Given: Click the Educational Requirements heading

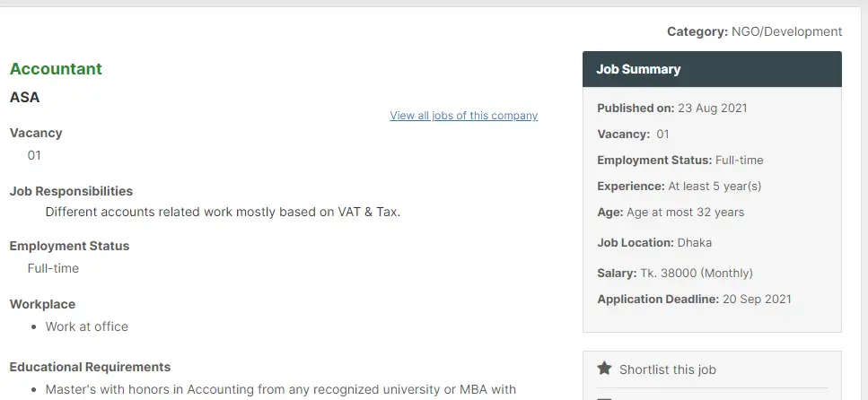Looking at the screenshot, I should [x=90, y=367].
